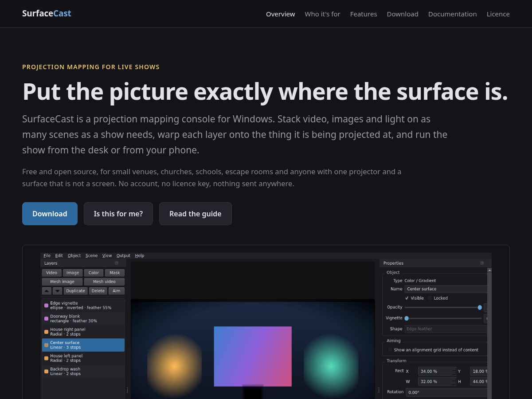
Task: Click the Vignette slider handle
Action: coord(407,318)
